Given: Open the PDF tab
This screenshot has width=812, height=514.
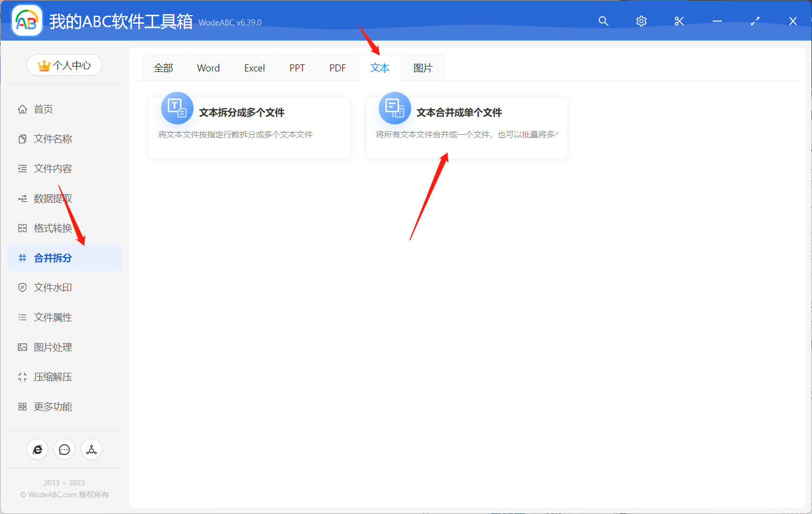Looking at the screenshot, I should coord(337,67).
